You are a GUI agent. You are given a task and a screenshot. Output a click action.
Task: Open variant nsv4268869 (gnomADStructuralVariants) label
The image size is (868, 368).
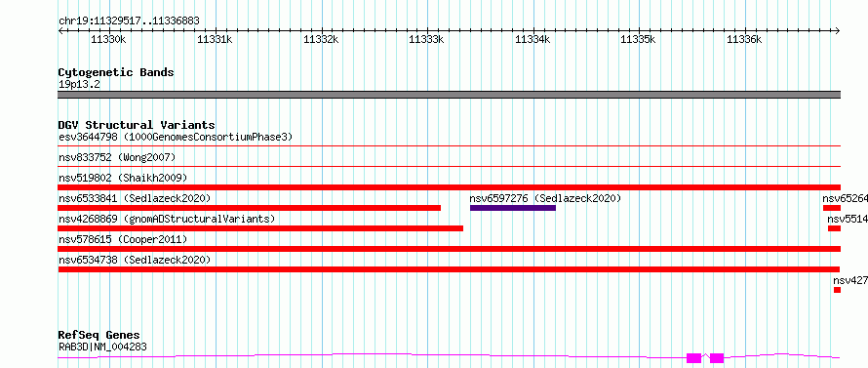coord(167,219)
